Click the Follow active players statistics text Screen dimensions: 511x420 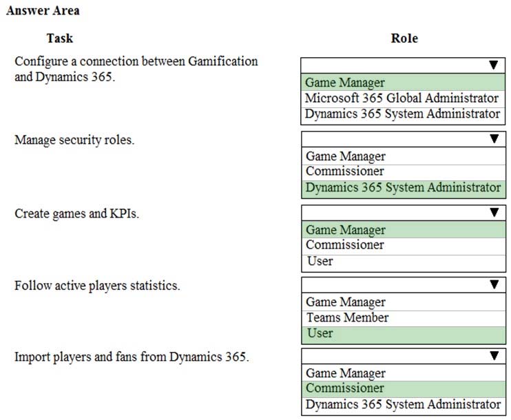click(x=97, y=286)
